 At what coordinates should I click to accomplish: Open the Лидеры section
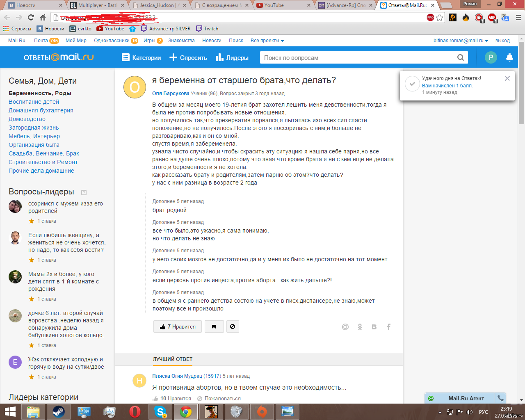tap(232, 58)
